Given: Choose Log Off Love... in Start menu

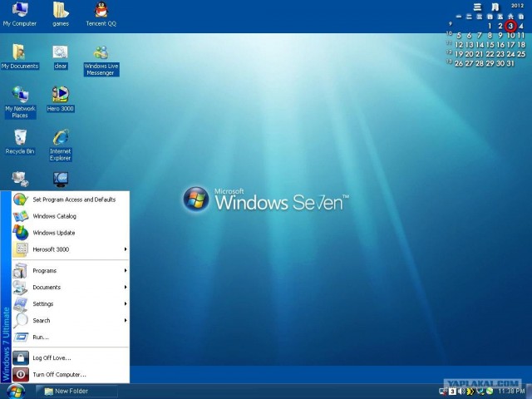Looking at the screenshot, I should tap(71, 358).
